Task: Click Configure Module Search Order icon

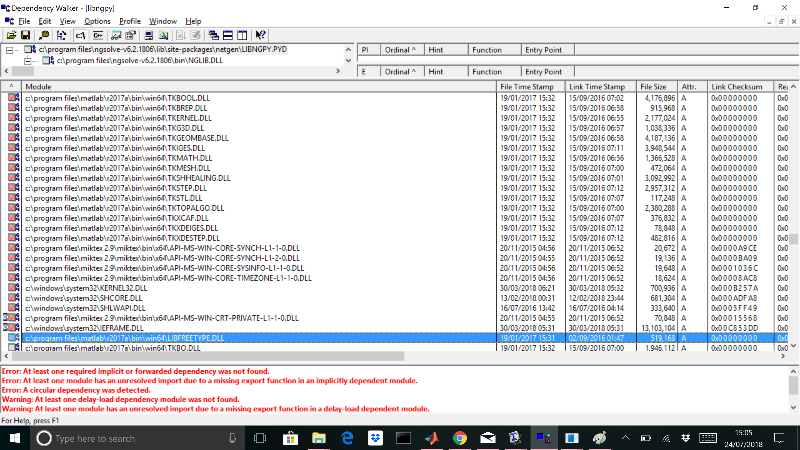Action: point(163,35)
